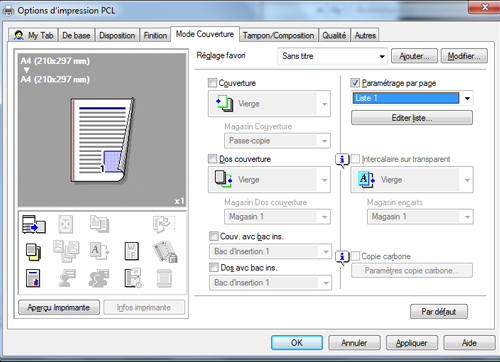Screen dimensions: 500x362
Task: Click the greyed multiple cascading pages icon
Action: pyautogui.click(x=66, y=251)
